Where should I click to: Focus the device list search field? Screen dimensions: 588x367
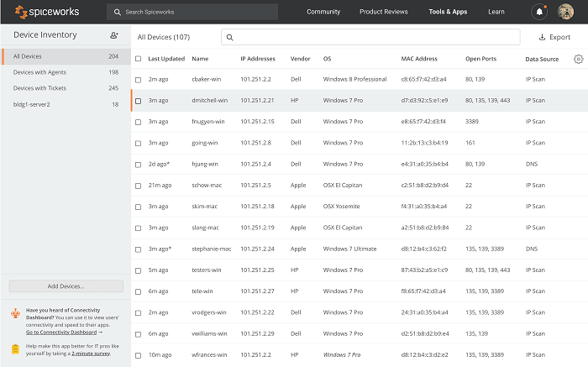pyautogui.click(x=370, y=37)
